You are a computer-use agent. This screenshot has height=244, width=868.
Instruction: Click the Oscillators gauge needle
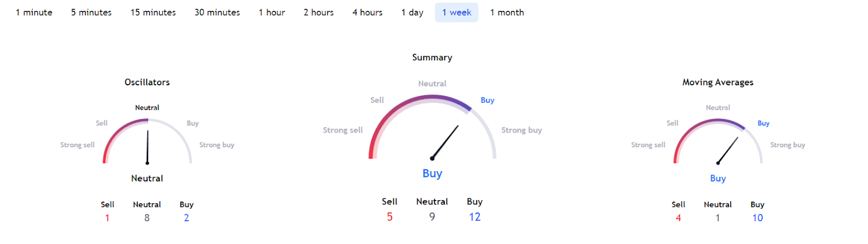[148, 147]
